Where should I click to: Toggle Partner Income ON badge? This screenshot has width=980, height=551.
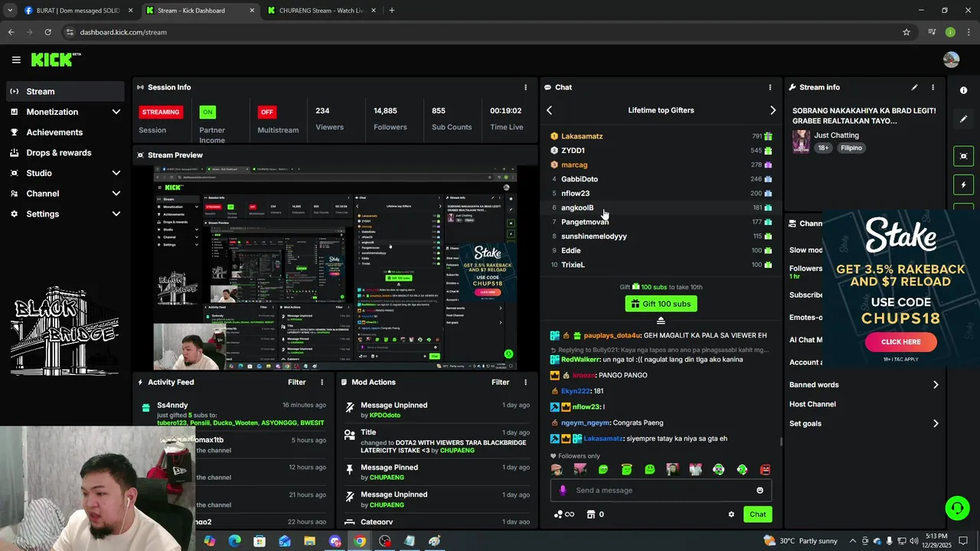tap(207, 112)
